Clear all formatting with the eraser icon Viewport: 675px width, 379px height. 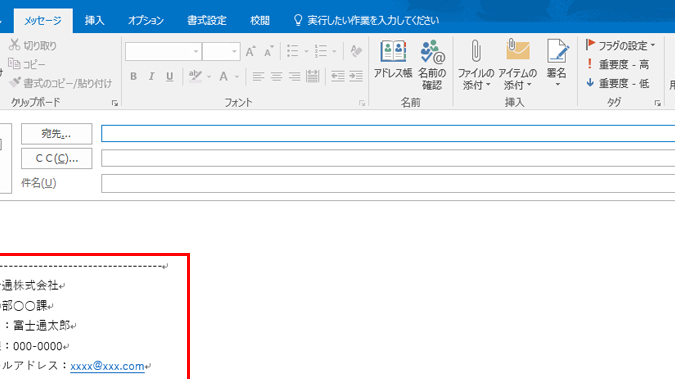(356, 51)
